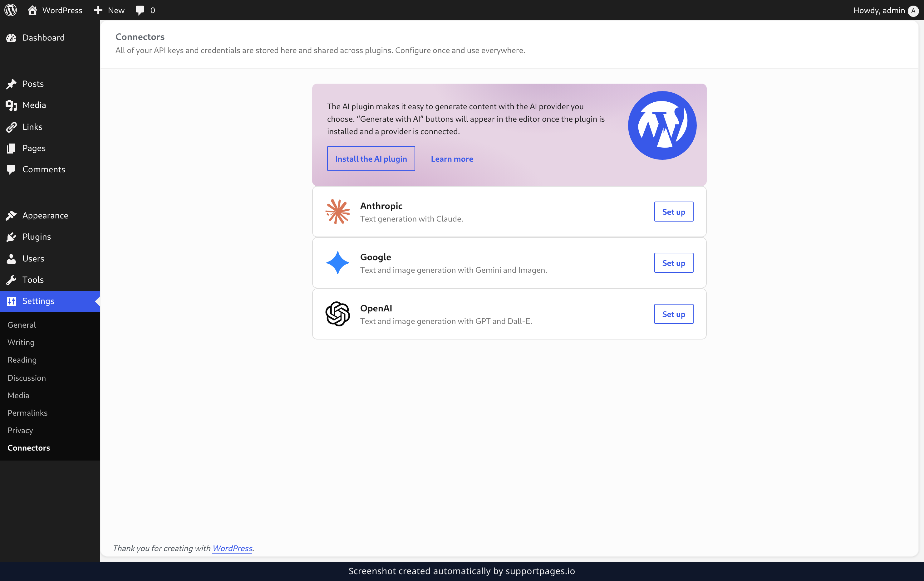The height and width of the screenshot is (581, 924).
Task: Click the Settings sliders icon
Action: [12, 301]
